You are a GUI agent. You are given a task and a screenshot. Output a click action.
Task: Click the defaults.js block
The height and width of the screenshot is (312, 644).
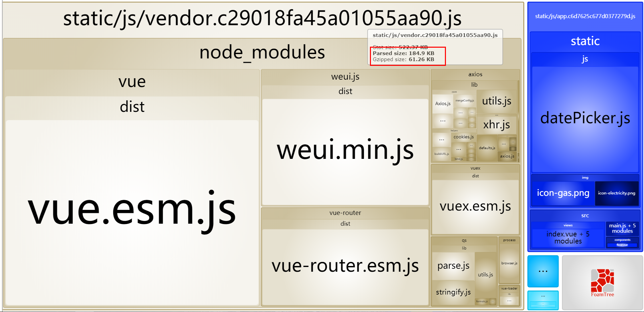(487, 148)
